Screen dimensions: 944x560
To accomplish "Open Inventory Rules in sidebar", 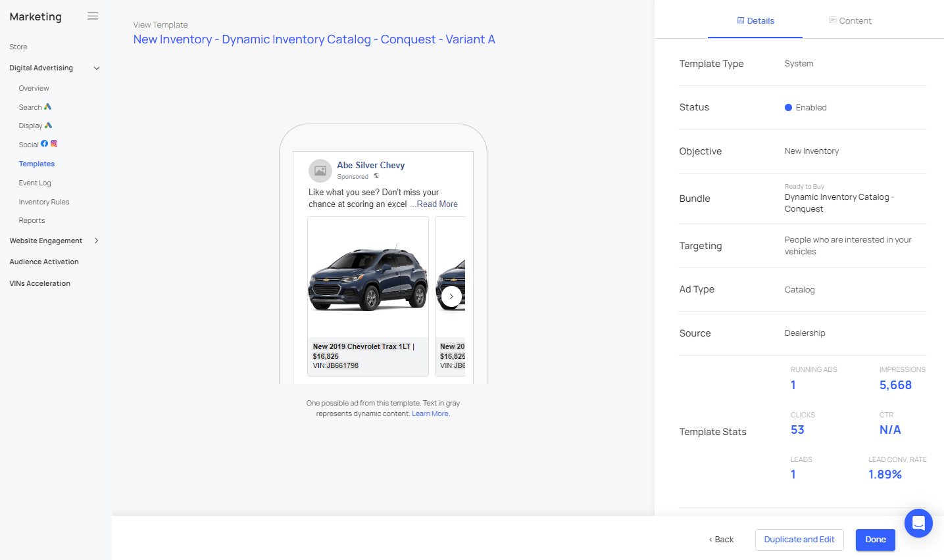I will (44, 202).
